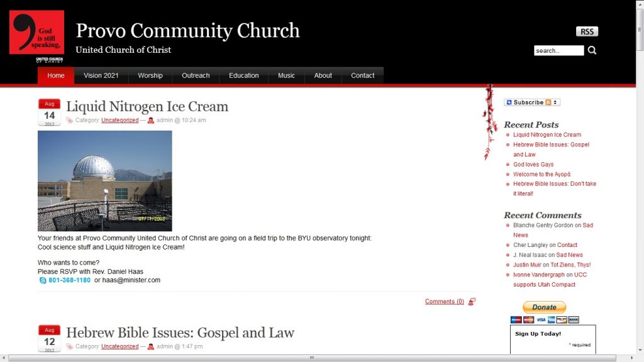The width and height of the screenshot is (644, 362).
Task: Open the Education menu item
Action: 244,75
